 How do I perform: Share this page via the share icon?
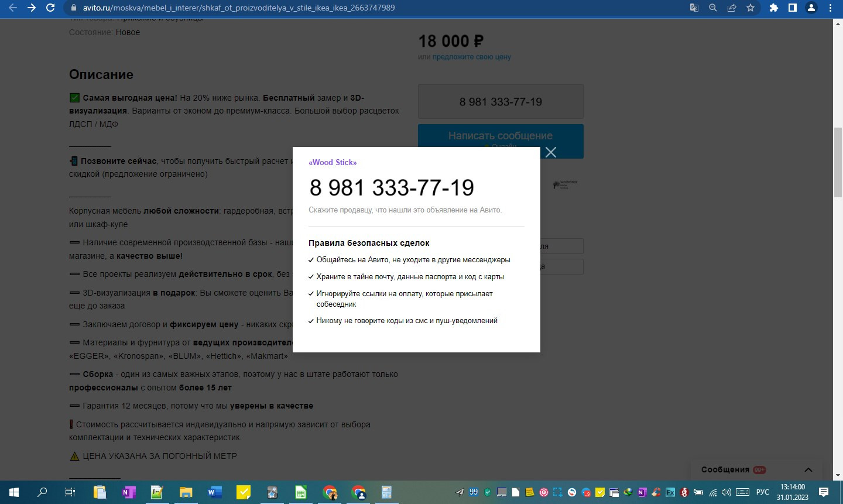(x=731, y=8)
